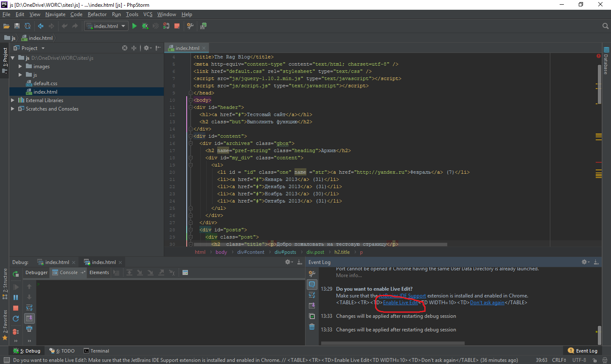Click the editor horizontal scrollbar
This screenshot has width=611, height=364.
tap(320, 245)
